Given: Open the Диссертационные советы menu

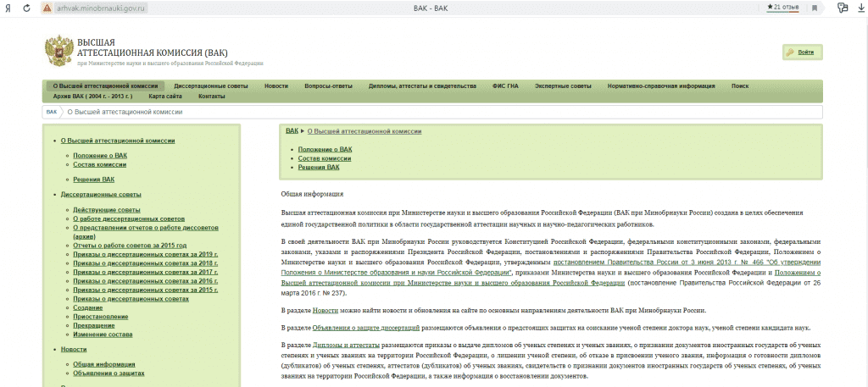Looking at the screenshot, I should (211, 86).
